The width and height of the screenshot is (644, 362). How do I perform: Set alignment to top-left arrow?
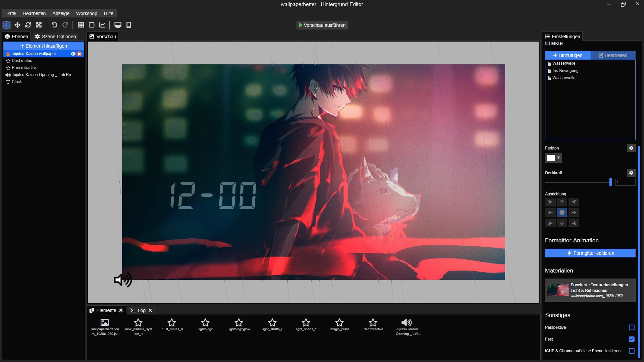click(x=550, y=202)
